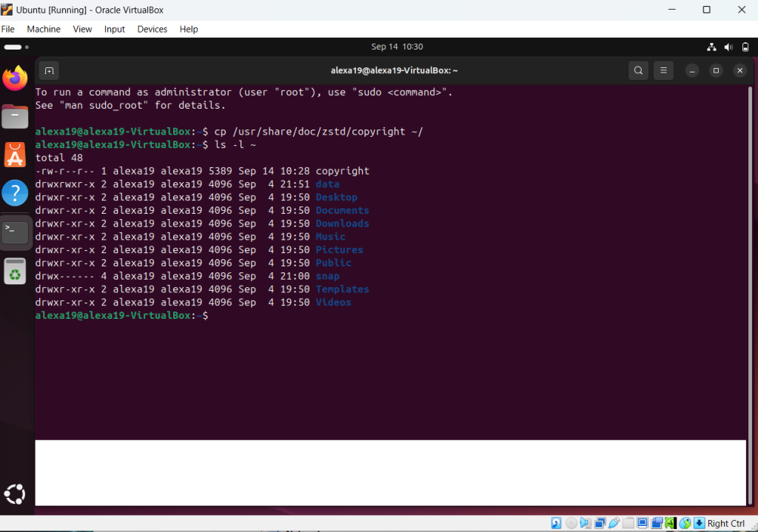
Task: Open Firefox from the Ubuntu dock
Action: [x=15, y=78]
